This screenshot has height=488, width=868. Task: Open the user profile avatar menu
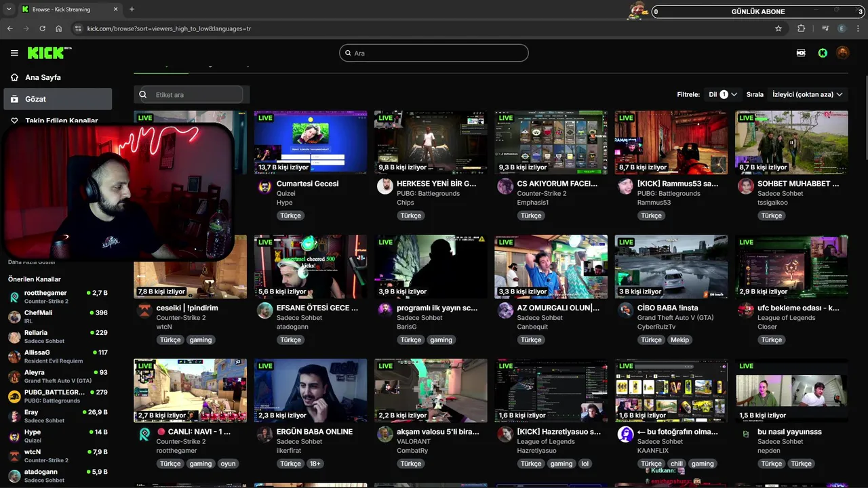point(843,53)
